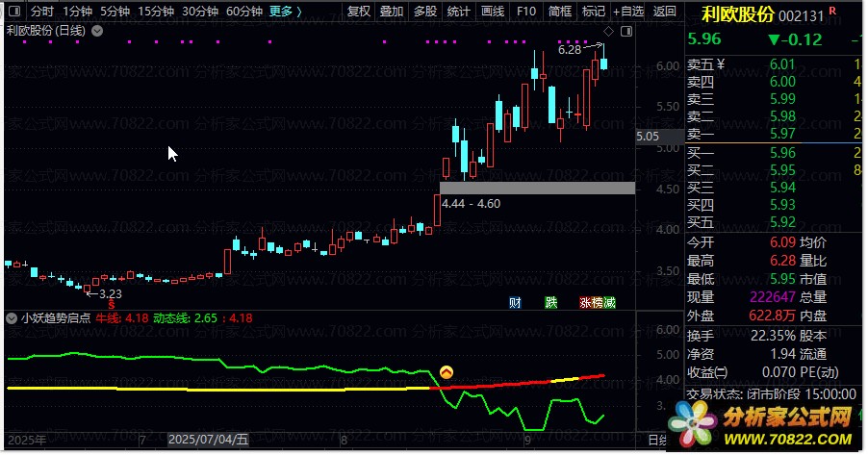Select the 卖三 price 5.99
868x455 pixels.
(782, 99)
